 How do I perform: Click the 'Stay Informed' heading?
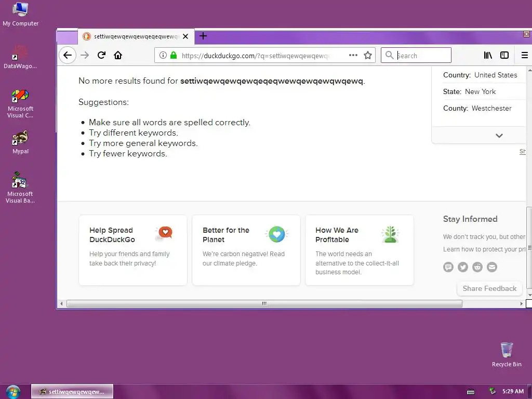point(470,219)
